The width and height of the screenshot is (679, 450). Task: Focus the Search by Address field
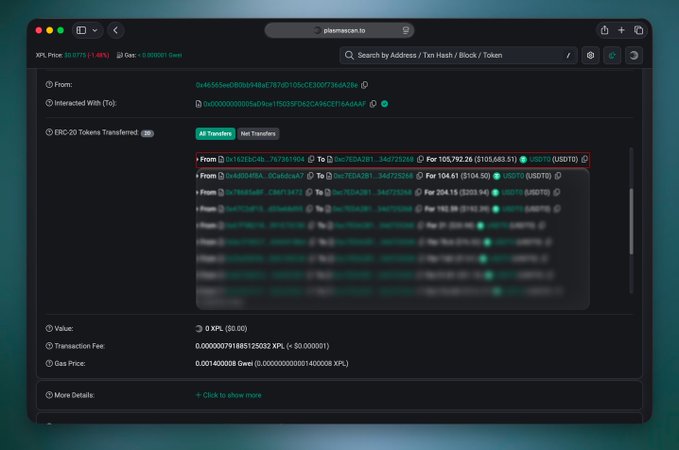coord(458,55)
